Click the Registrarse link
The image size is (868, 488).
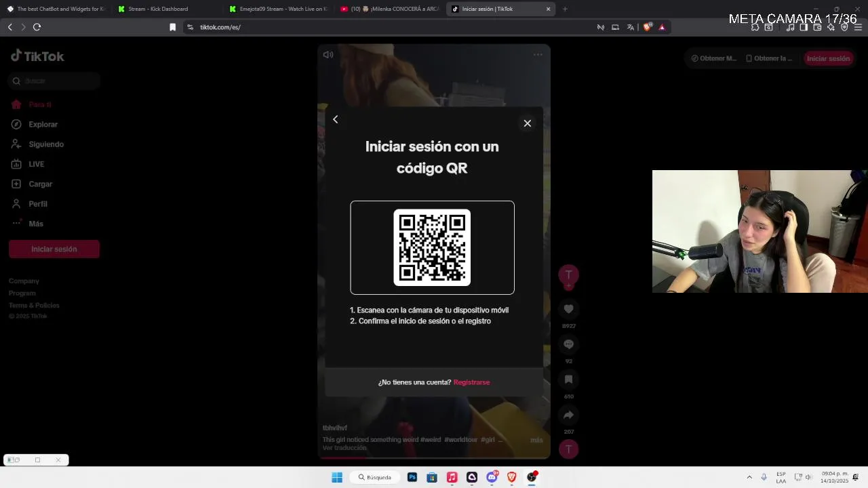pyautogui.click(x=471, y=382)
